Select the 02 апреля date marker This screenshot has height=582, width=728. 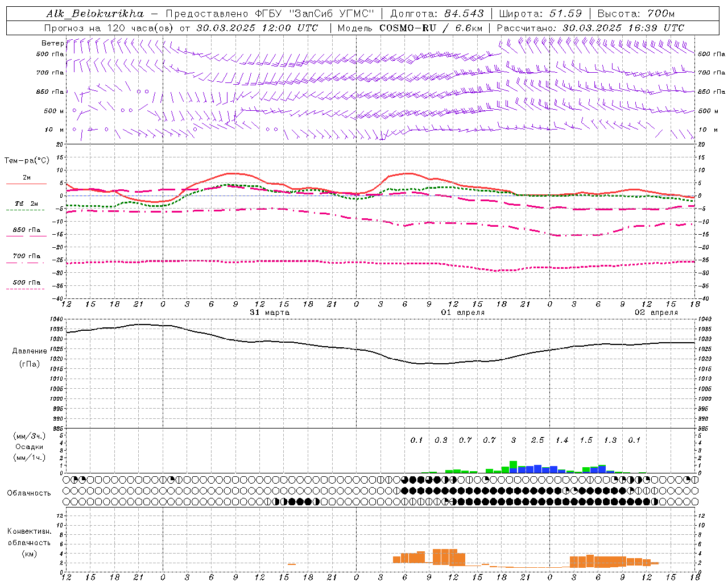click(x=656, y=313)
